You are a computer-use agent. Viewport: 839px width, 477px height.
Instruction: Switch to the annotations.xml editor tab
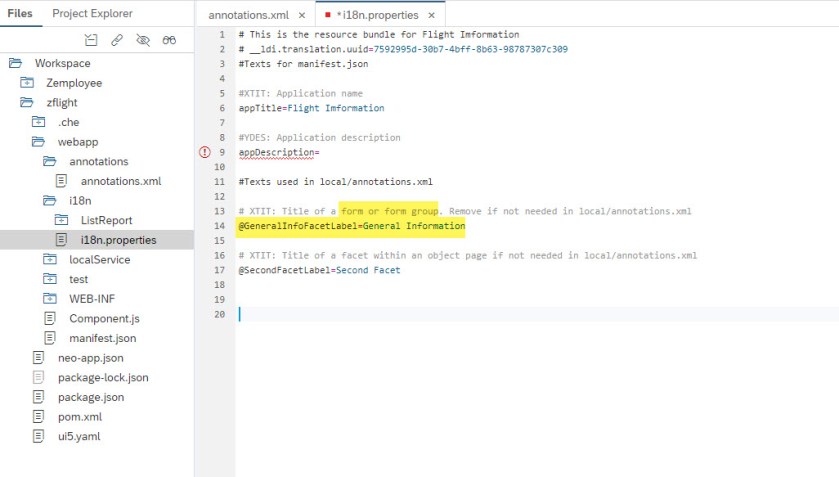coord(250,16)
